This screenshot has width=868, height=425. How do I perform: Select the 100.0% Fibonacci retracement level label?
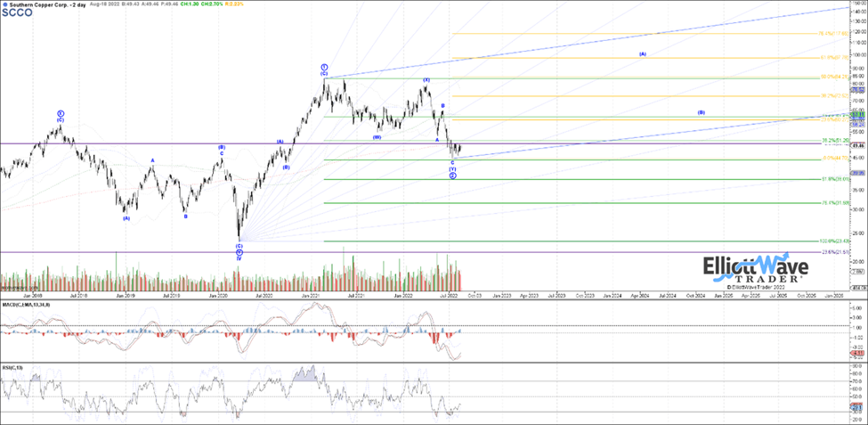click(x=834, y=241)
